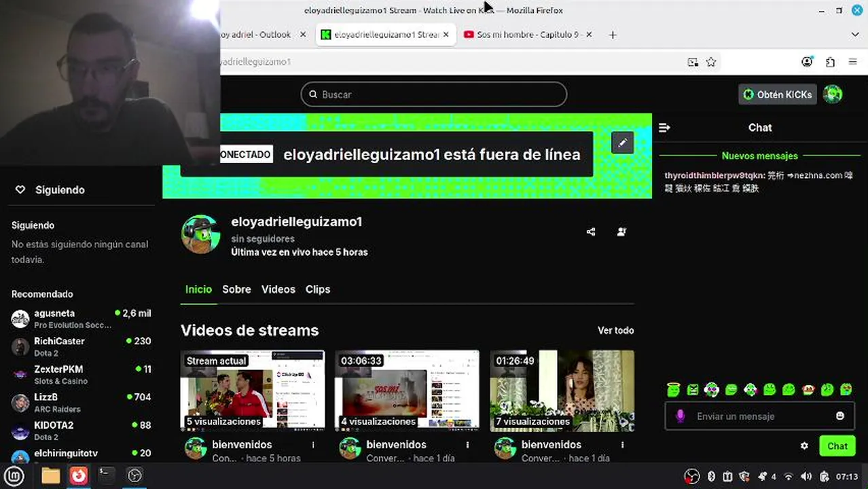Click the Nuevos mensajes divider label
This screenshot has width=868, height=489.
(759, 156)
